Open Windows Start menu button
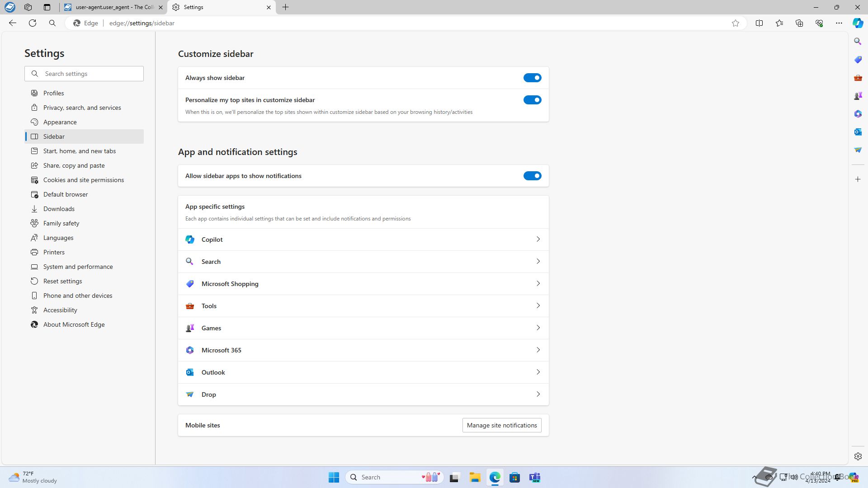 (x=334, y=477)
